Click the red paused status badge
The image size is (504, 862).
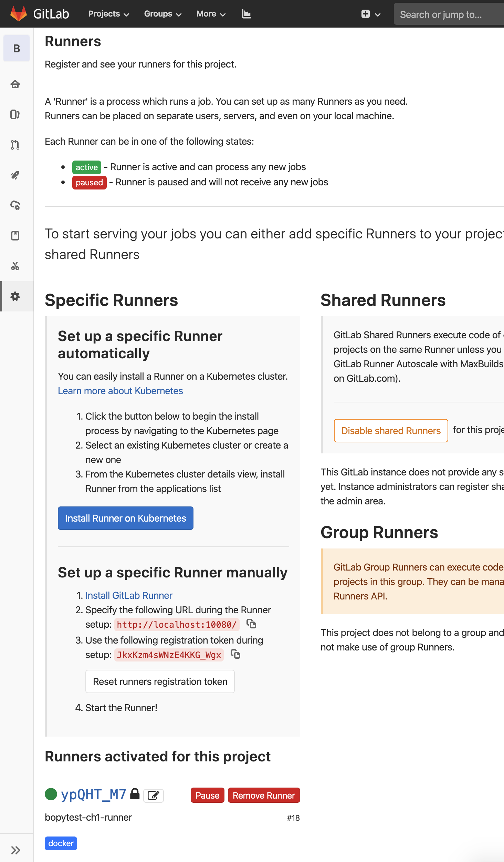(x=90, y=182)
